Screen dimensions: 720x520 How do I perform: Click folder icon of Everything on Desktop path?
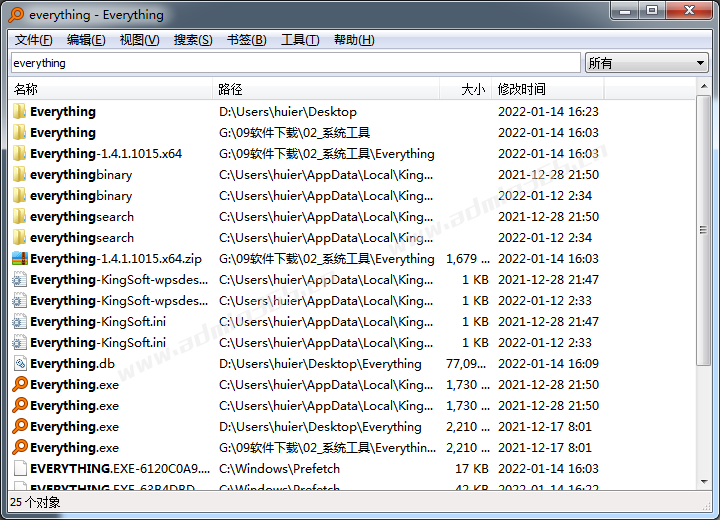click(x=19, y=112)
